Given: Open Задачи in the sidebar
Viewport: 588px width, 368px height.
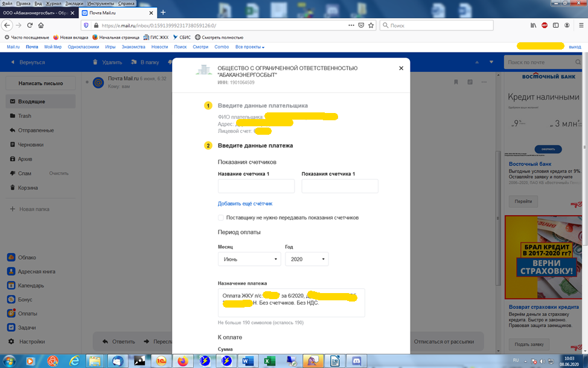Looking at the screenshot, I should point(21,328).
